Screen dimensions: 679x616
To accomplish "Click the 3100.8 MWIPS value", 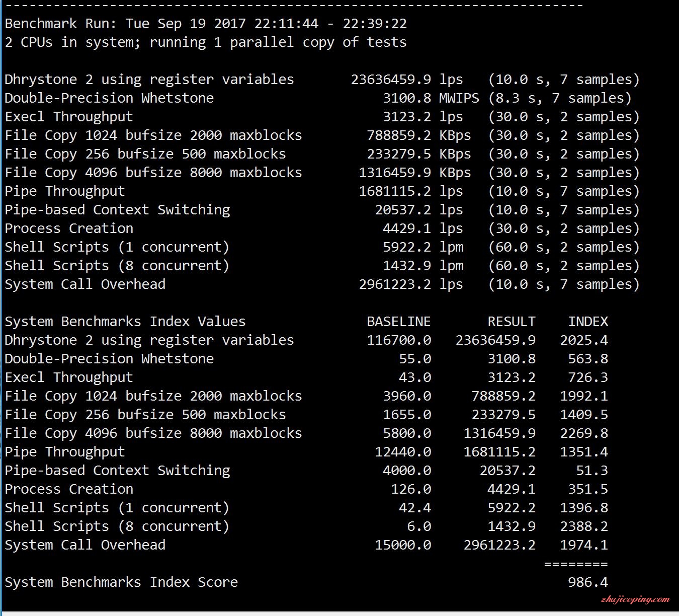I will [431, 98].
